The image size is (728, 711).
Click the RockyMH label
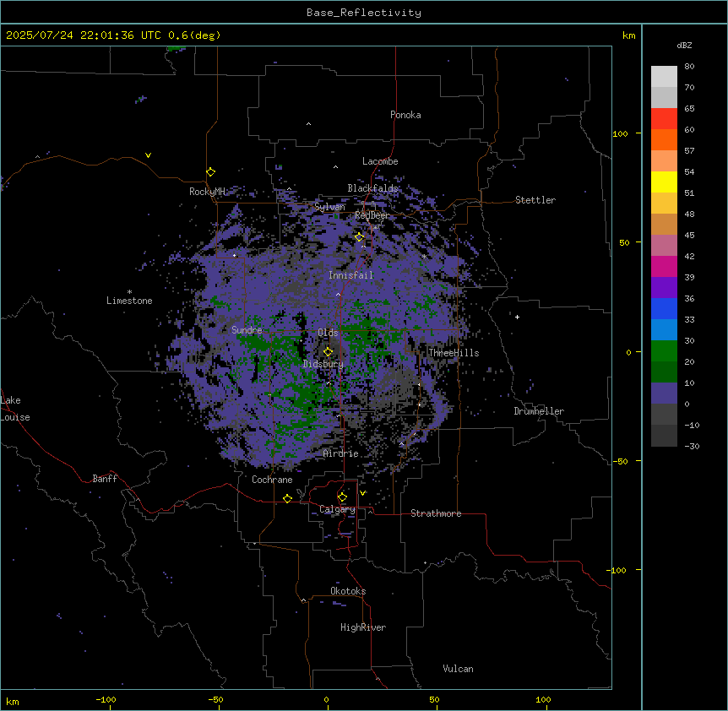point(207,191)
